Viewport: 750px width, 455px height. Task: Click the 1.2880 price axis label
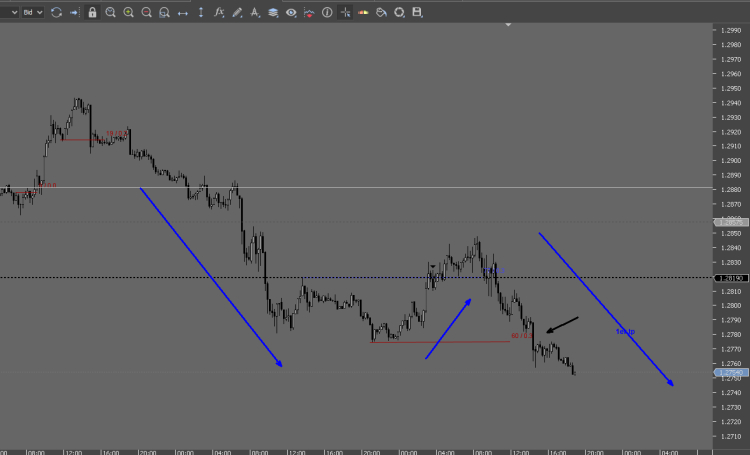731,190
